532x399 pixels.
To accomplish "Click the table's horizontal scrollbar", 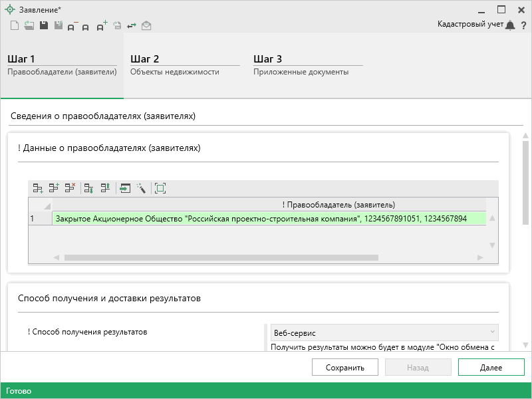I will pos(221,257).
